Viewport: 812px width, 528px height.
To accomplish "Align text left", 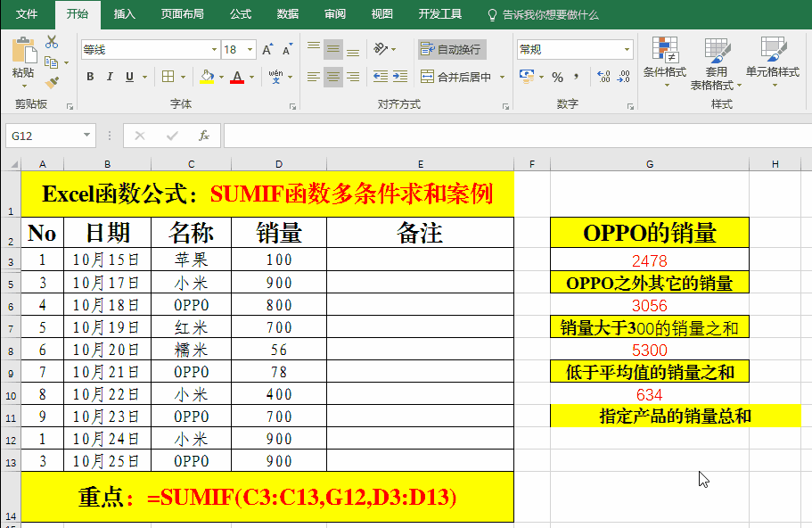I will tap(314, 78).
